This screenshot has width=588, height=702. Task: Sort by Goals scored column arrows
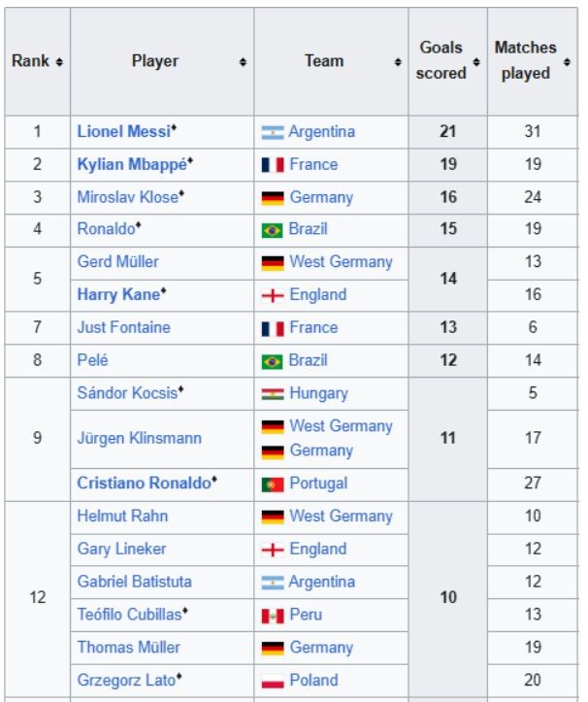(x=476, y=62)
